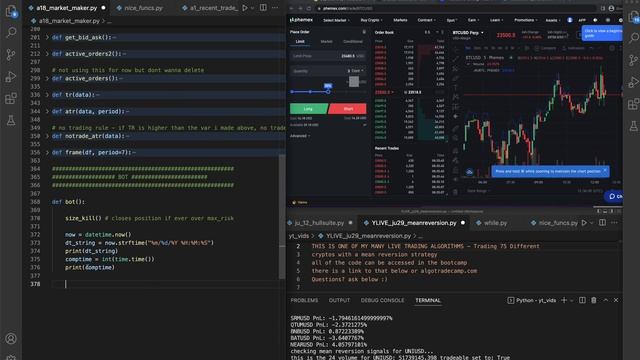This screenshot has width=640, height=360.
Task: Expand the frame(df, period=7) function fold
Action: 47,152
